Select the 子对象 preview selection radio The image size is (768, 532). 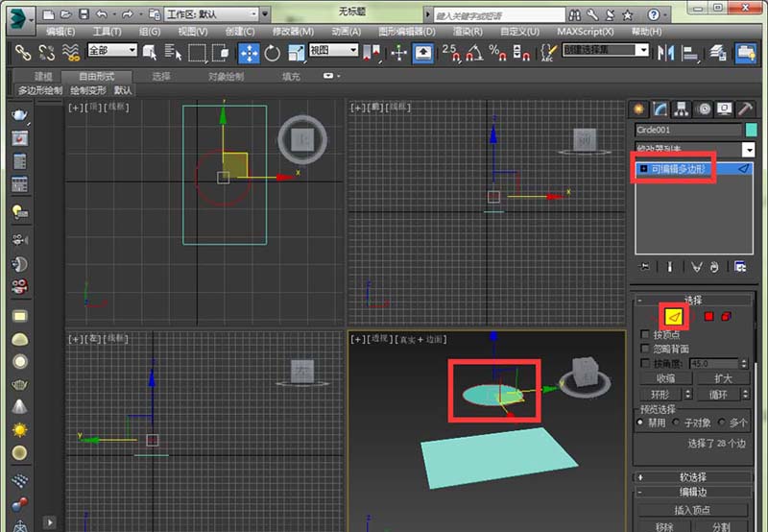pos(677,423)
